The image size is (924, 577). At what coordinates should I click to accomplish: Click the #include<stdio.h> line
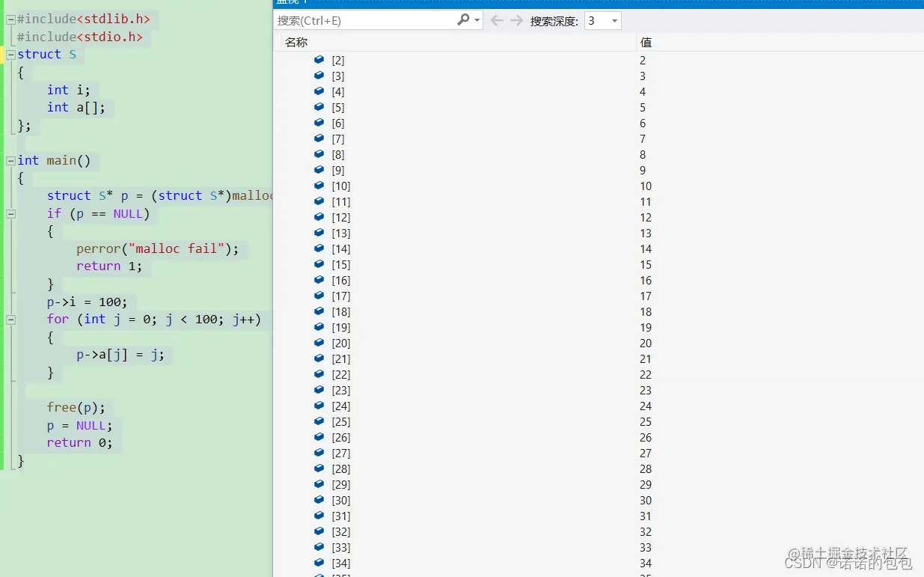pyautogui.click(x=80, y=37)
